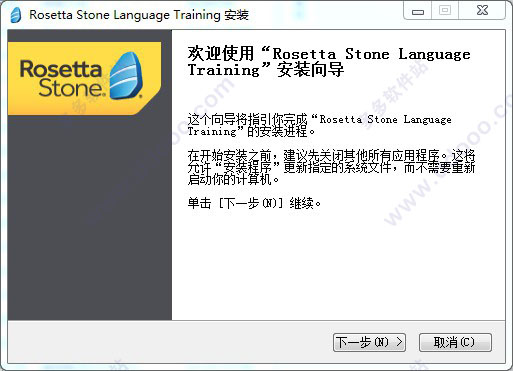Cancel setup with the 取消(C) button
The image size is (513, 371).
(455, 342)
